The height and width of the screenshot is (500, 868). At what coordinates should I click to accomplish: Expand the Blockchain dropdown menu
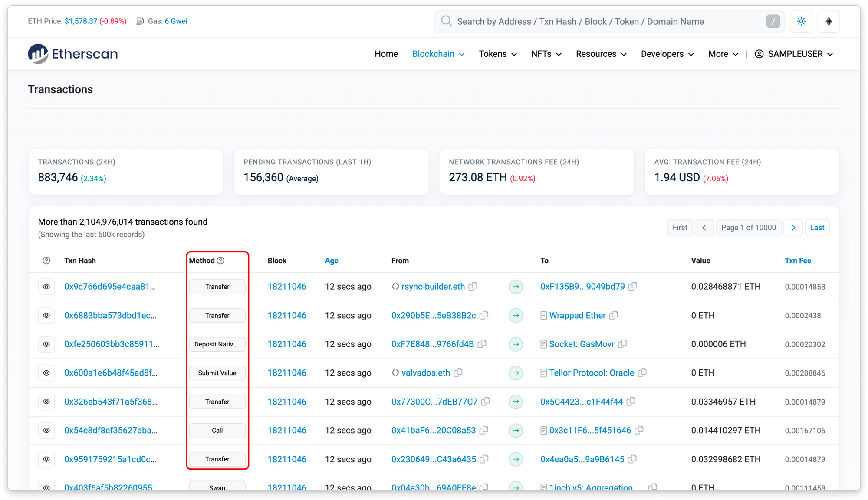(438, 54)
